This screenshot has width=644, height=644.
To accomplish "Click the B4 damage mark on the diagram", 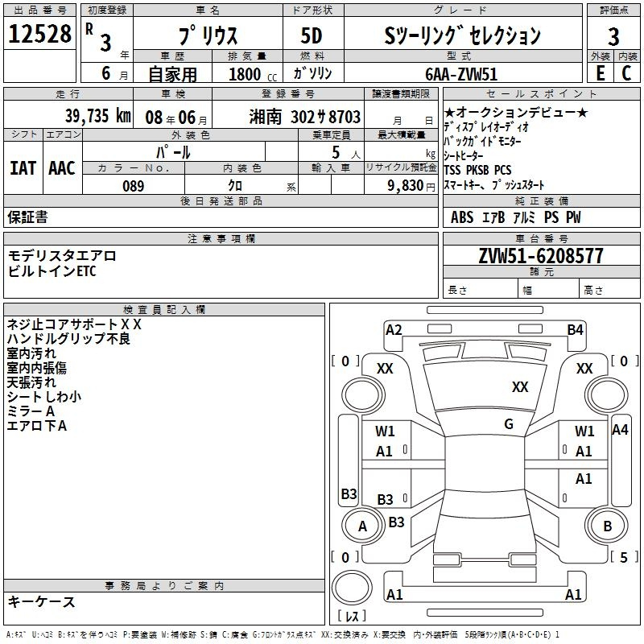I will click(x=575, y=329).
